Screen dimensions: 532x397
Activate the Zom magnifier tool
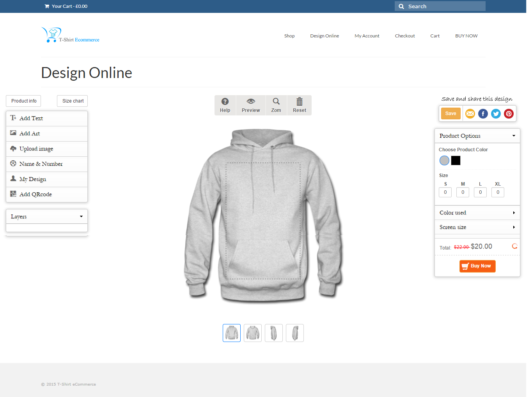[x=276, y=105]
